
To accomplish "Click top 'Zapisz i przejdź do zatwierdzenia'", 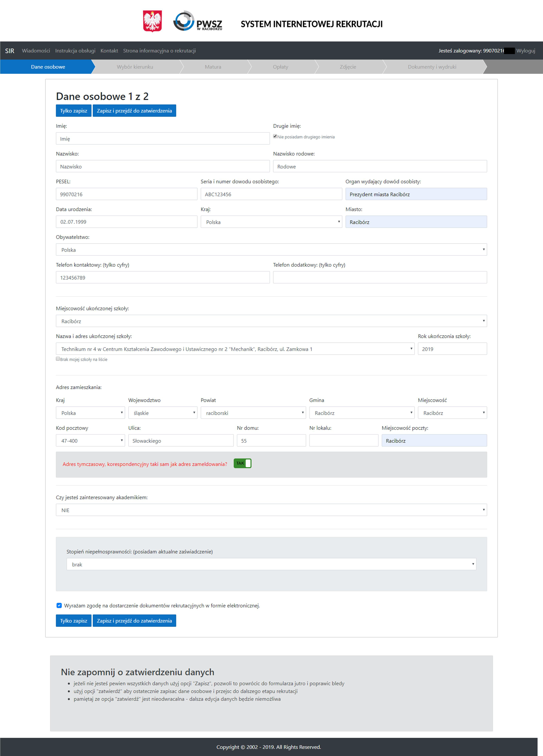I will [134, 111].
